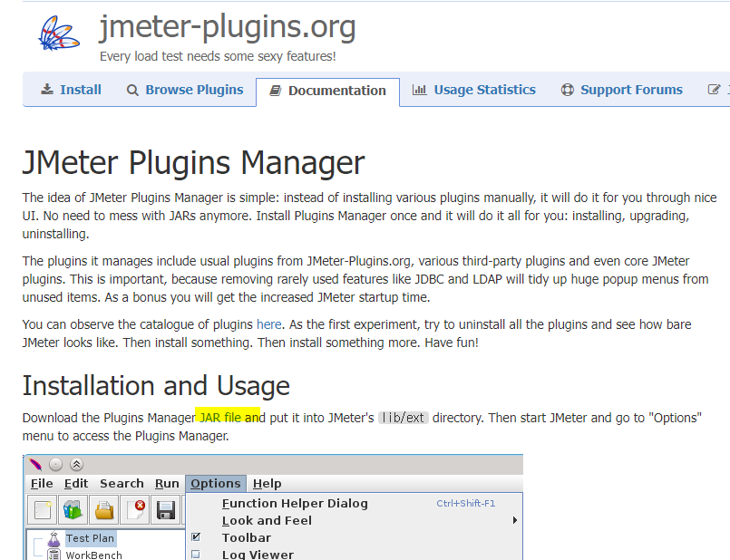Viewport: 730px width, 560px height.
Task: Click the magnifier icon beside Browse Plugins
Action: [x=132, y=90]
